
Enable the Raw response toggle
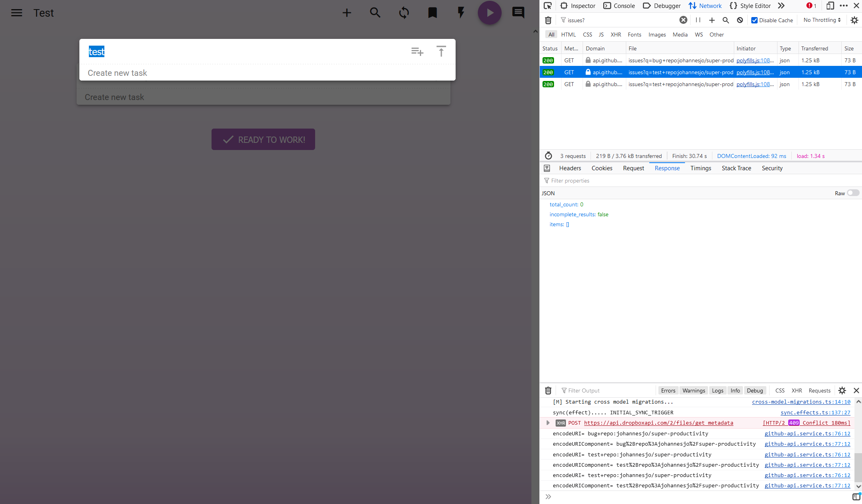[852, 193]
